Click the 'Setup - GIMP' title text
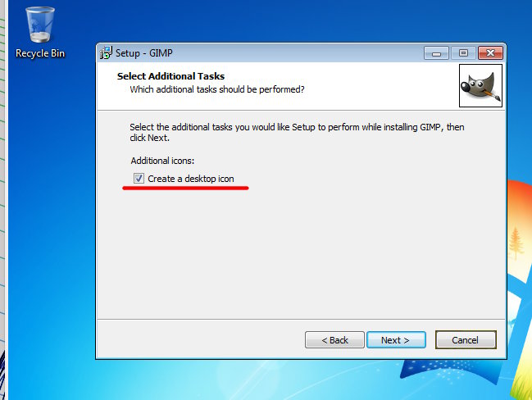This screenshot has width=532, height=400. click(143, 53)
